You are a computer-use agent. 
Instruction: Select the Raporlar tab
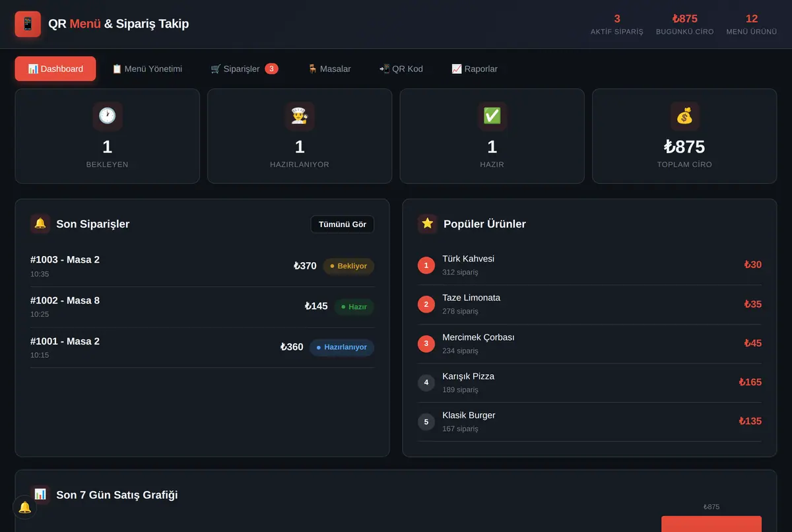[475, 69]
